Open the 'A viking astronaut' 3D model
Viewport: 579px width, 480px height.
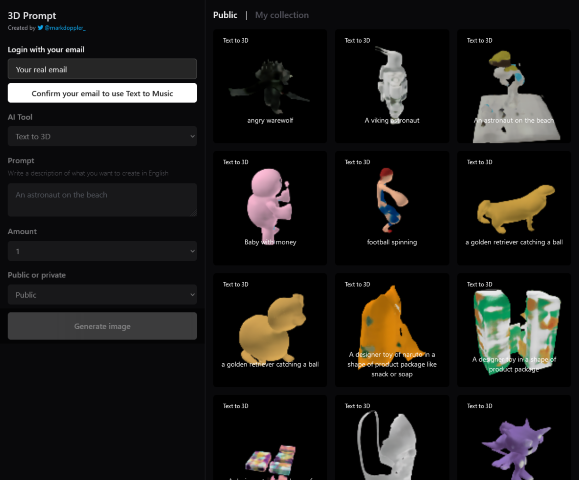392,86
